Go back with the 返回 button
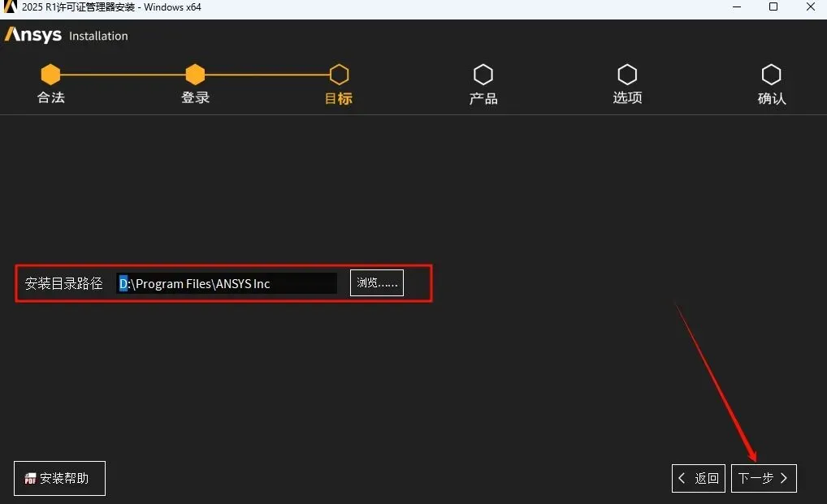 pos(699,478)
